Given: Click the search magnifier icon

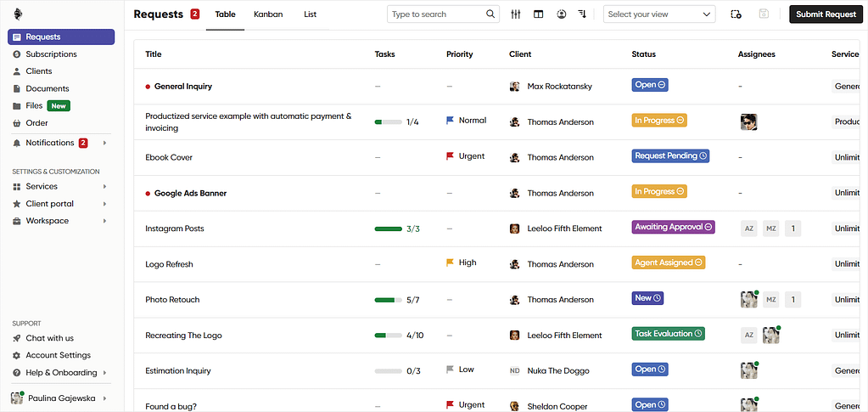Looking at the screenshot, I should 490,14.
